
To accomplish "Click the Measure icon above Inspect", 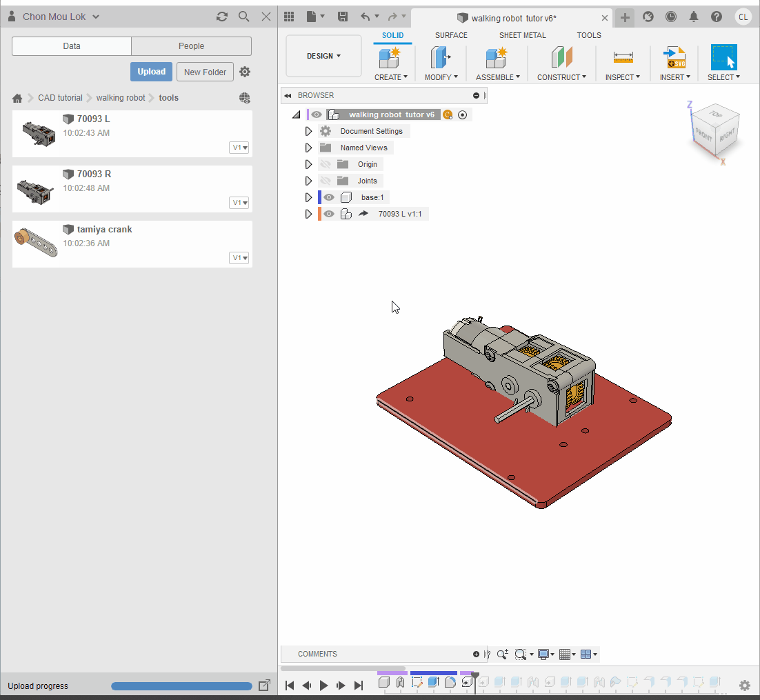I will click(623, 58).
